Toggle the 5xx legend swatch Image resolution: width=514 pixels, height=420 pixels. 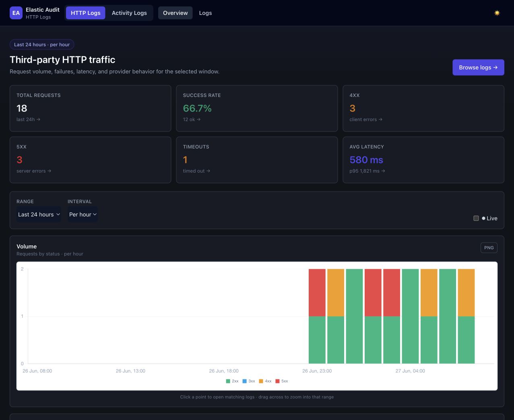[277, 381]
